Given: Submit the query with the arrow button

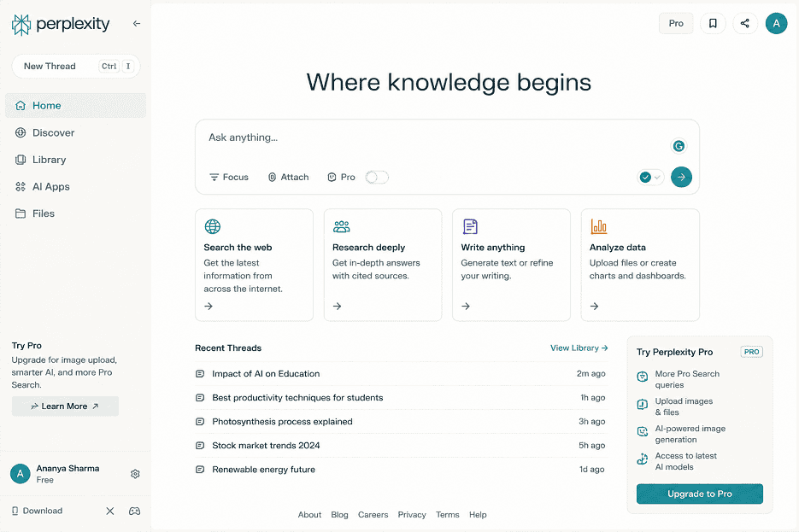Looking at the screenshot, I should click(681, 177).
